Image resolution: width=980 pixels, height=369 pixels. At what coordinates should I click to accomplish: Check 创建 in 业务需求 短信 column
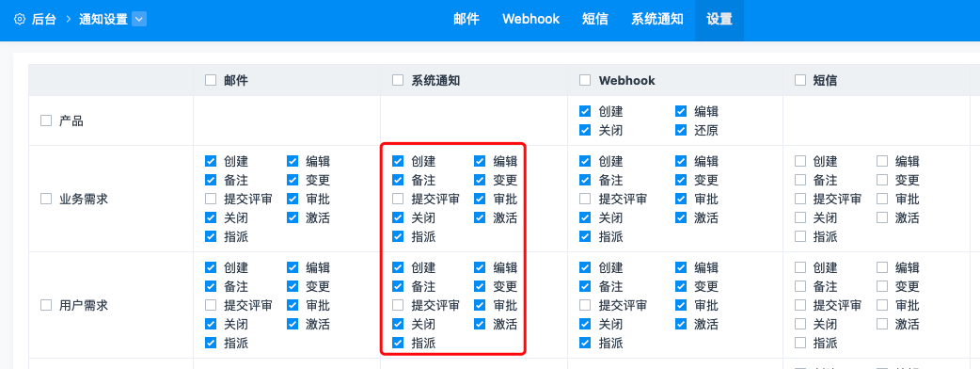point(800,161)
